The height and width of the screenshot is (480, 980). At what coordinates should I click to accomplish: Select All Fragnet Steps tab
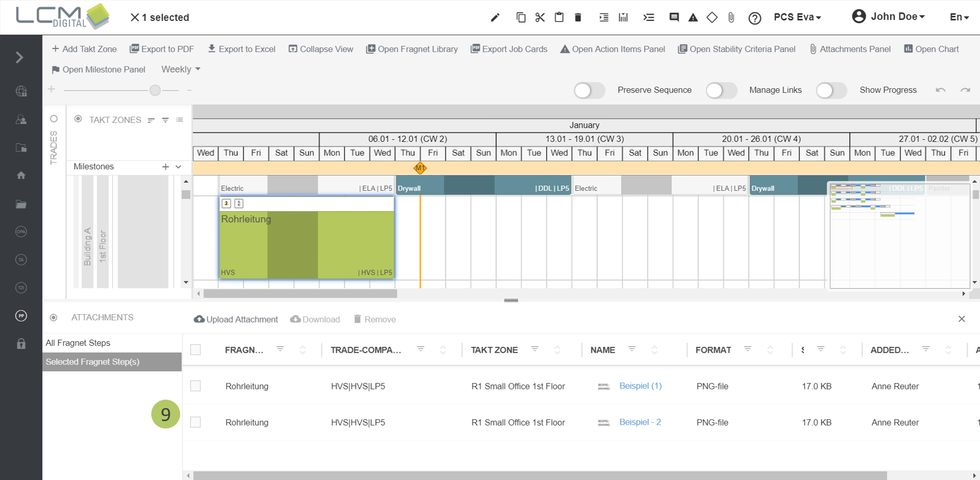(x=78, y=343)
